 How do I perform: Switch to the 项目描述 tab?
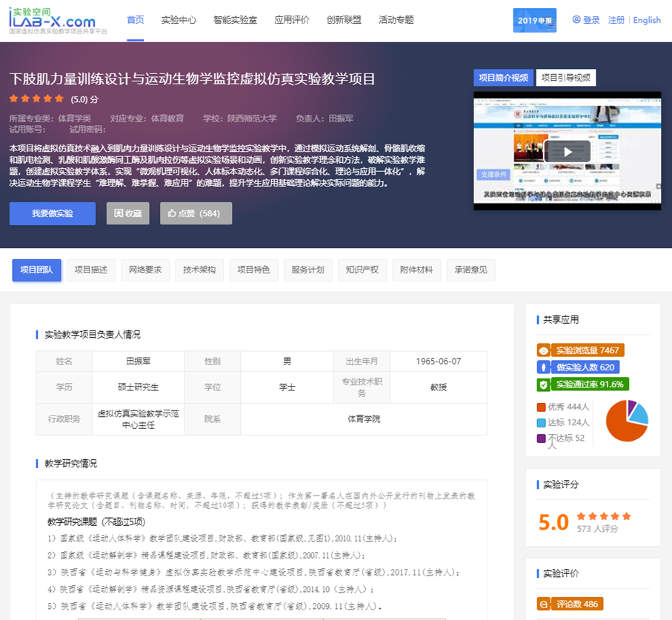tap(90, 270)
